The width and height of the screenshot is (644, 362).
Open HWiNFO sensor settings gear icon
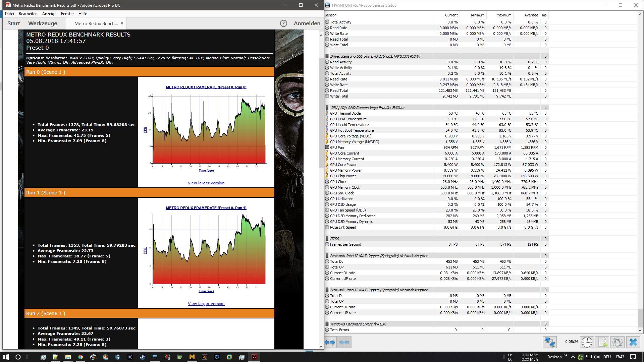click(x=618, y=342)
